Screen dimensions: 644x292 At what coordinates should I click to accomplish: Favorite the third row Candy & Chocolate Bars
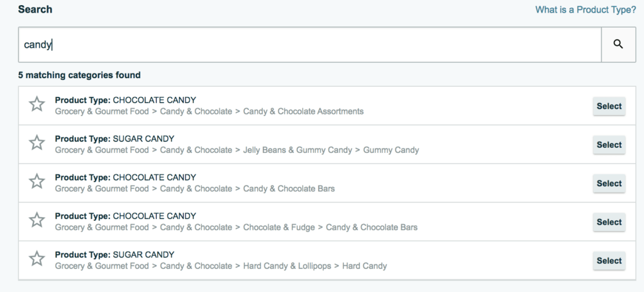[37, 181]
